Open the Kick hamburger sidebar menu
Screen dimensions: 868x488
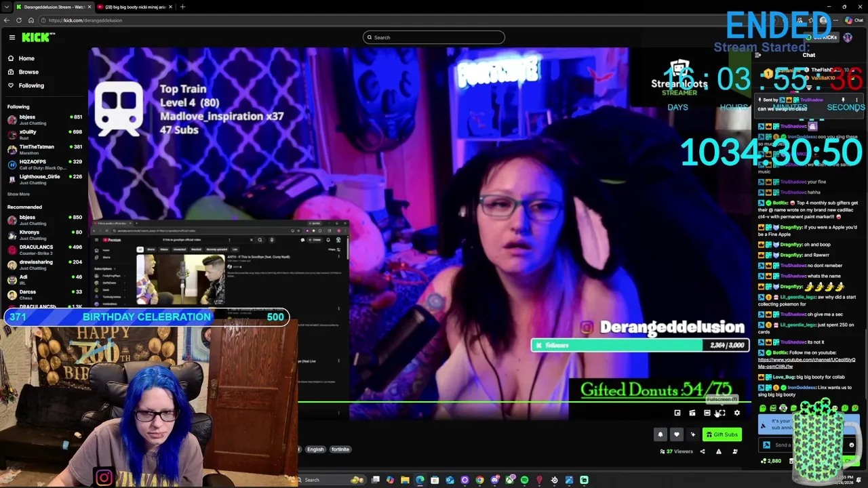pos(12,37)
